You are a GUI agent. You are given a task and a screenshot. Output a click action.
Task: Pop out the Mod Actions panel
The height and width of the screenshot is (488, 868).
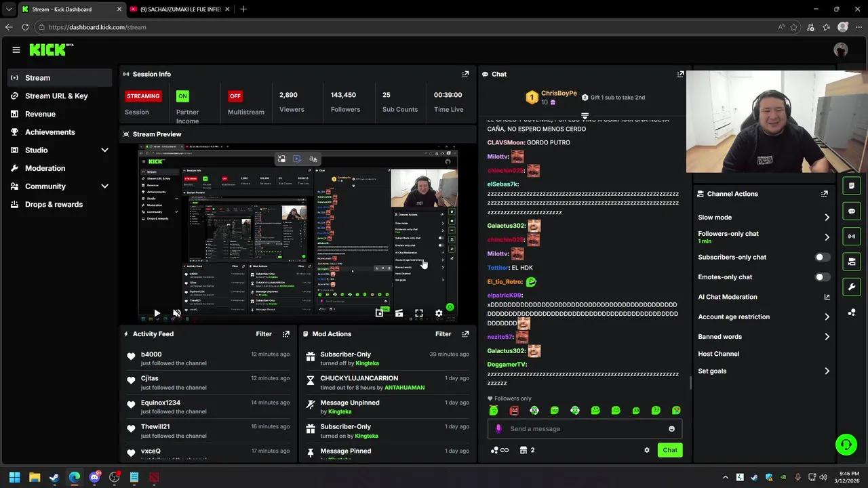coord(465,334)
